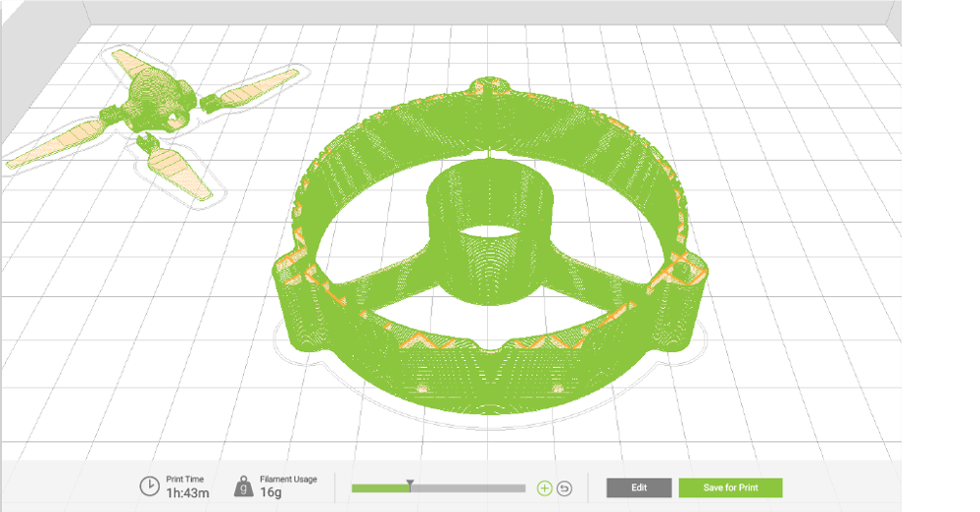Viewport: 980px width, 512px height.
Task: Click the layer slider triangle handle
Action: tap(410, 485)
